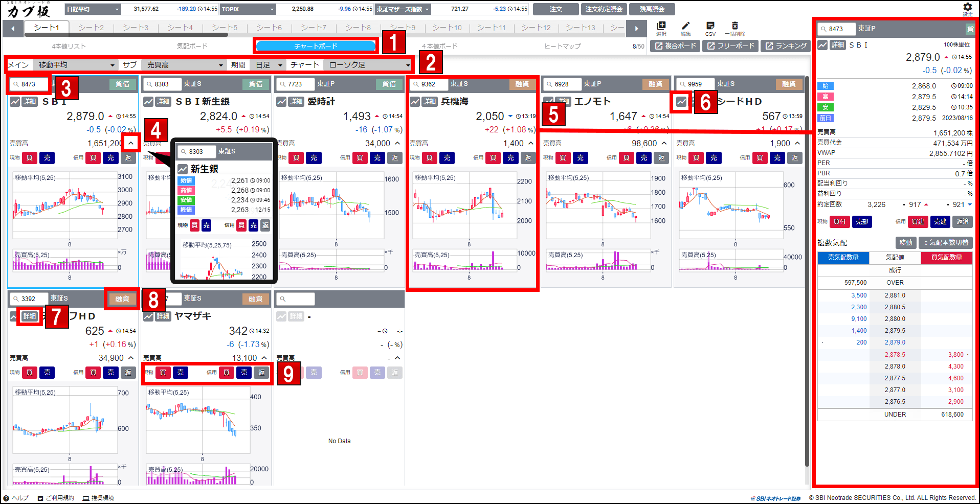This screenshot has height=504, width=980.
Task: Click the empty stock code search field
Action: click(x=296, y=299)
